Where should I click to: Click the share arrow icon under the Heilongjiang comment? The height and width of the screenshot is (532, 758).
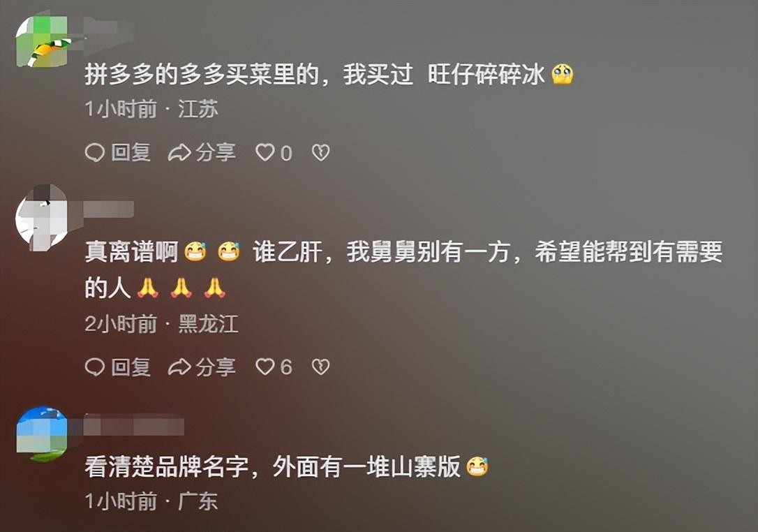tap(179, 367)
